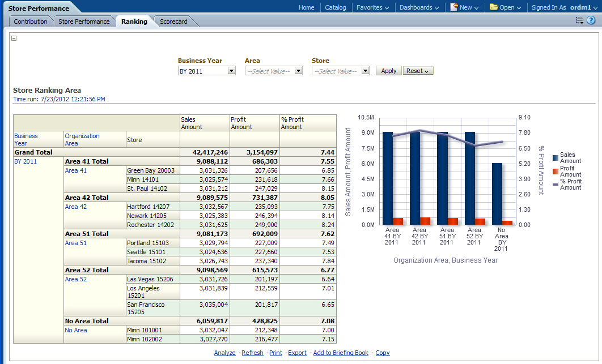Click the Area 51 link
The image size is (602, 364).
(x=75, y=243)
